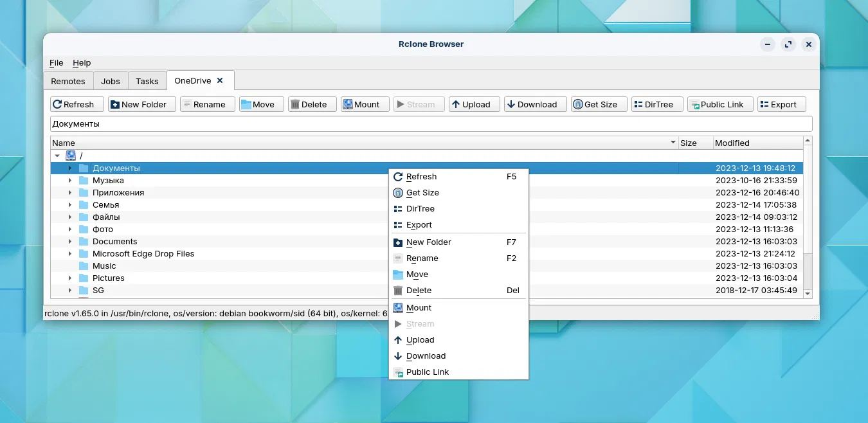Open the File menu
The width and height of the screenshot is (868, 423).
(57, 63)
